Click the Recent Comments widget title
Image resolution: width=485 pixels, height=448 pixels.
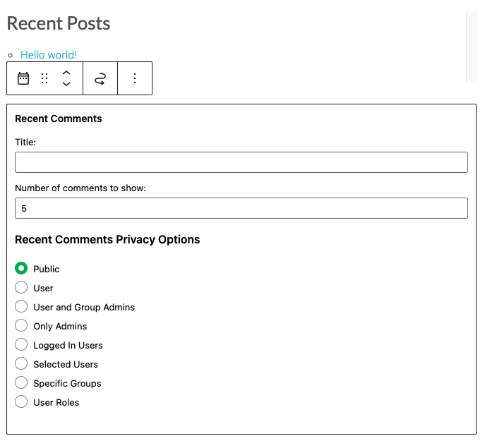[59, 119]
